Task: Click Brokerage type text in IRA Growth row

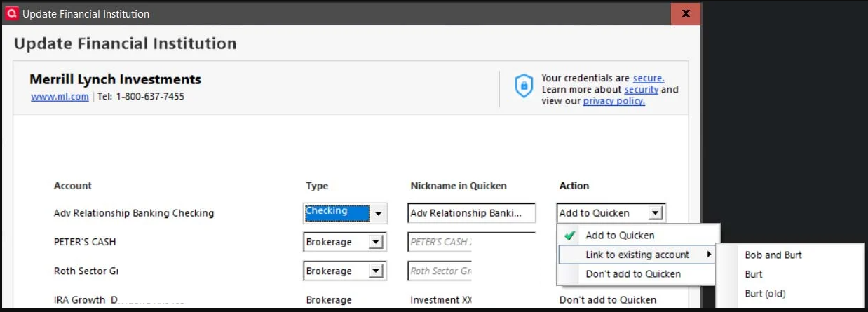Action: (x=328, y=299)
